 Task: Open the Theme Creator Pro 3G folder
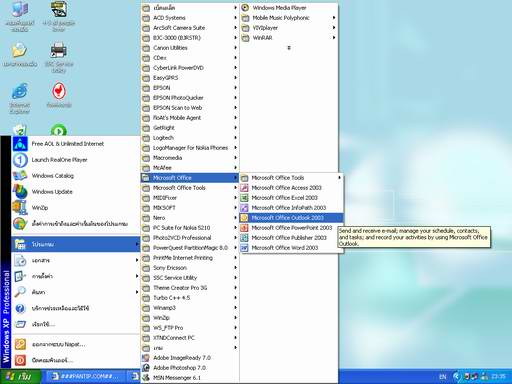click(189, 288)
